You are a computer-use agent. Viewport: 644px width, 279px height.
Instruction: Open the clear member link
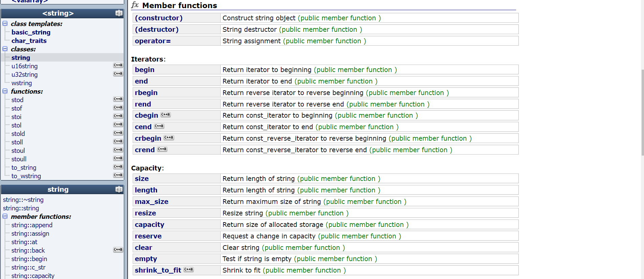[x=143, y=248]
